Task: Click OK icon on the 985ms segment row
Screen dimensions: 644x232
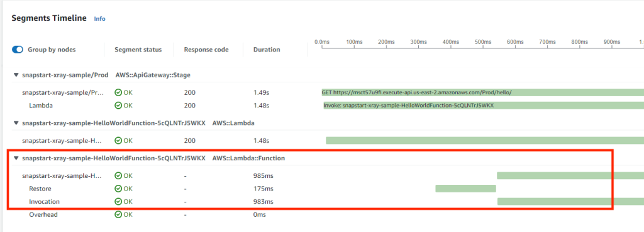Action: (118, 176)
